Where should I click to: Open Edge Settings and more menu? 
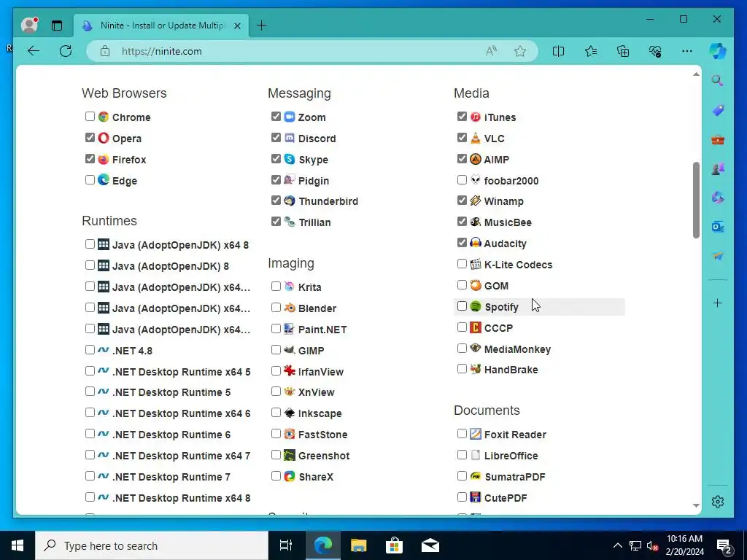pyautogui.click(x=686, y=51)
